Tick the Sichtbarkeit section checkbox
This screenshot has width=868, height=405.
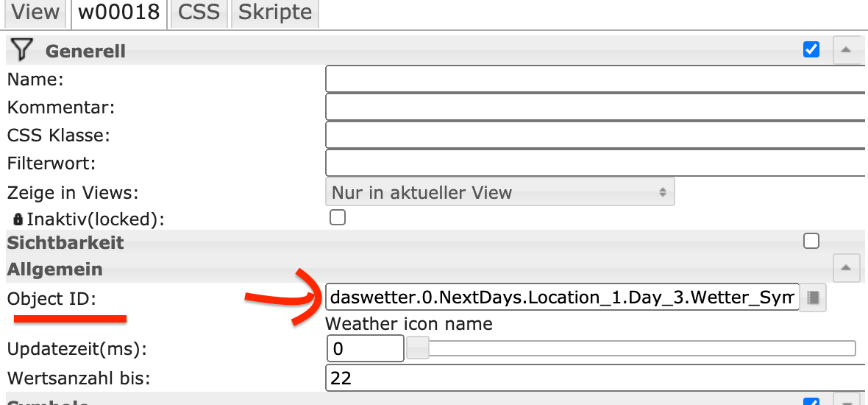click(x=811, y=241)
